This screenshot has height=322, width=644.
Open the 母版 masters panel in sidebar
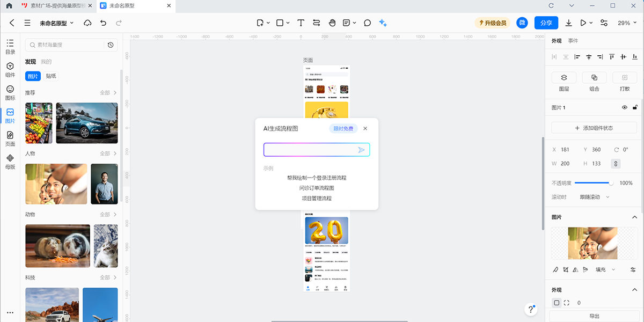10,162
